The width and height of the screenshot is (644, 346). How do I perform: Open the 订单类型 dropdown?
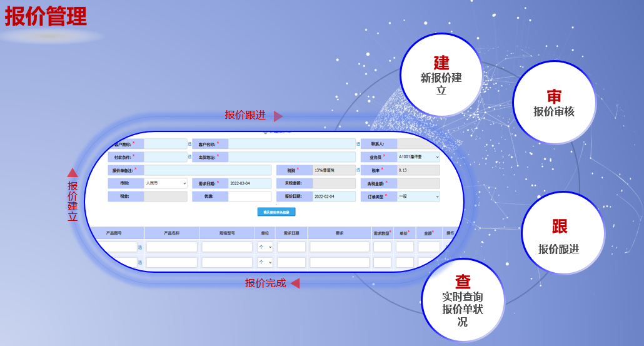[418, 196]
